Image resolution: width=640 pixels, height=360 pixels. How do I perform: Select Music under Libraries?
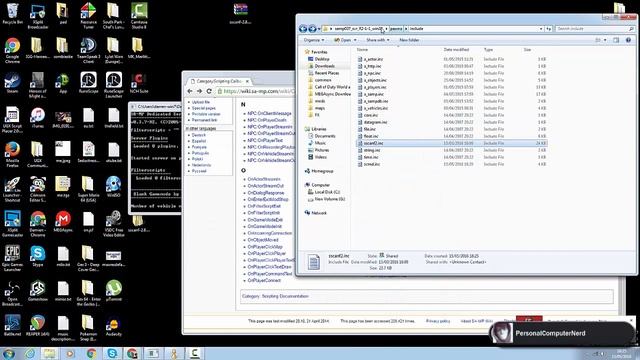coord(320,143)
